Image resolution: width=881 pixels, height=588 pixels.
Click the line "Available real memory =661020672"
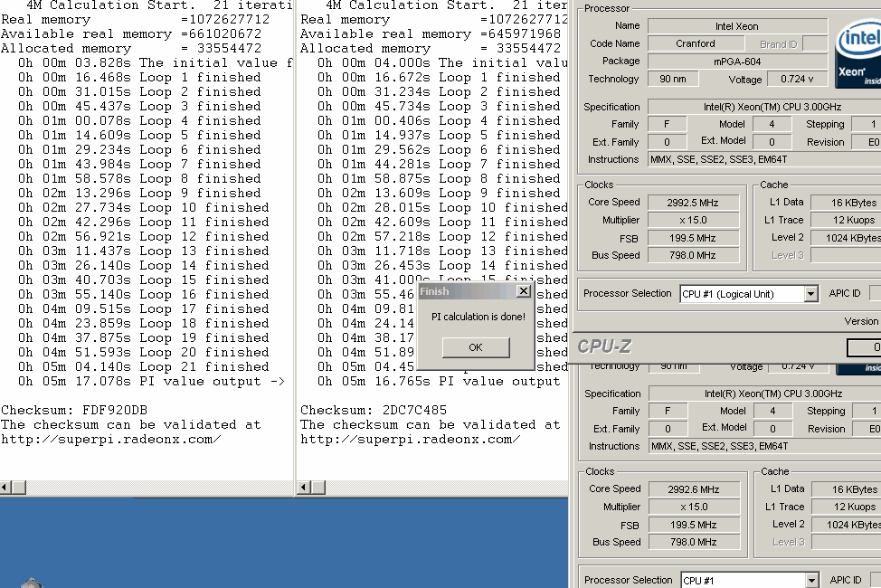(x=131, y=34)
